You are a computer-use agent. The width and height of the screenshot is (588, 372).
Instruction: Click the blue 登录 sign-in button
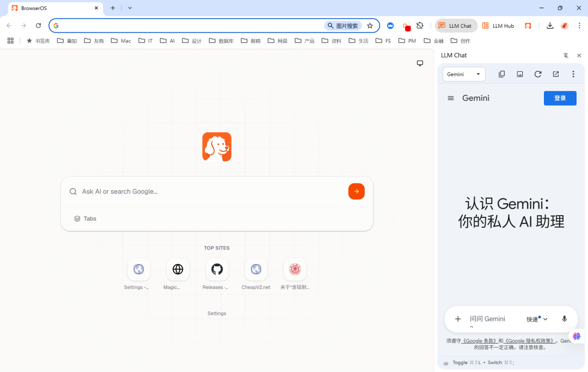(560, 98)
